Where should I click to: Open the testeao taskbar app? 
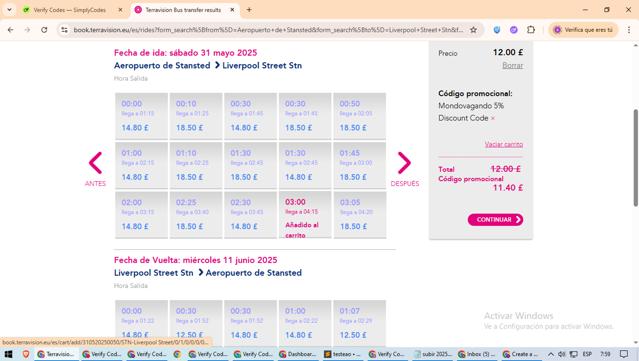(342, 354)
